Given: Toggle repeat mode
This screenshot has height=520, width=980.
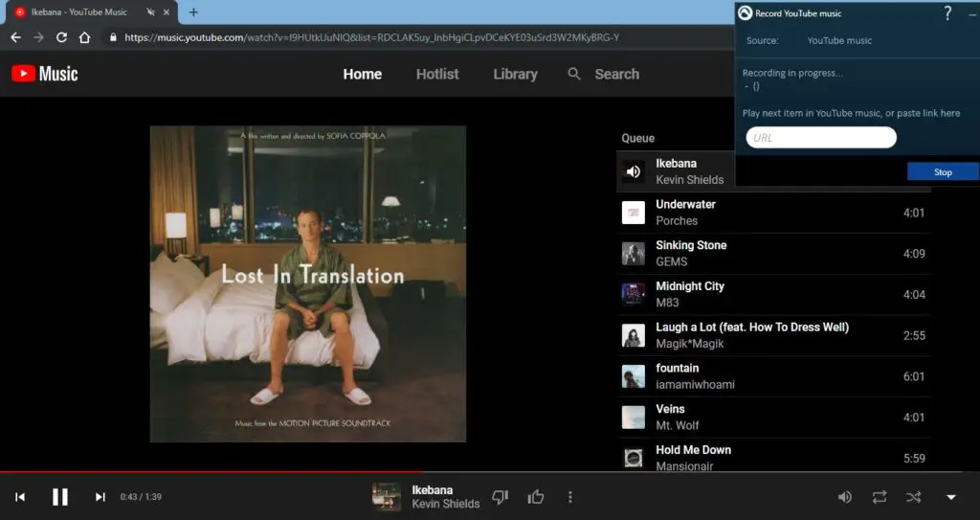Looking at the screenshot, I should (x=880, y=497).
